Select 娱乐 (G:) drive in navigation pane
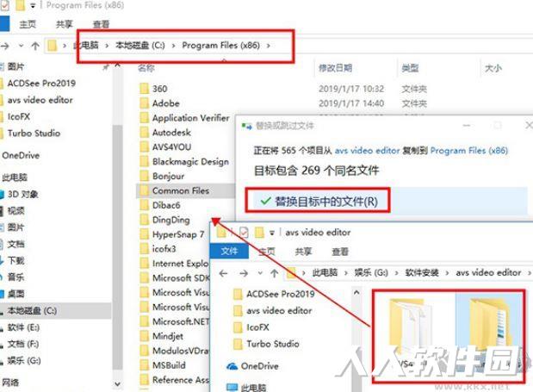 point(24,361)
